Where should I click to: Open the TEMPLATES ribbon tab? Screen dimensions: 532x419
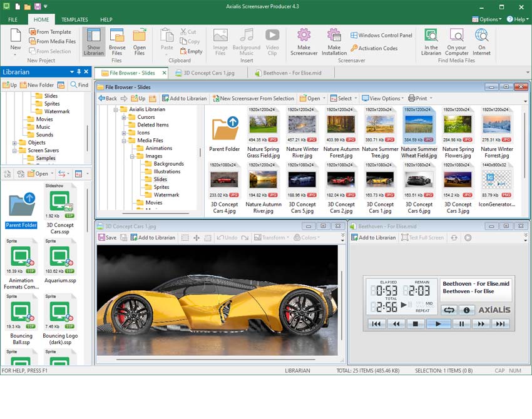coord(74,20)
